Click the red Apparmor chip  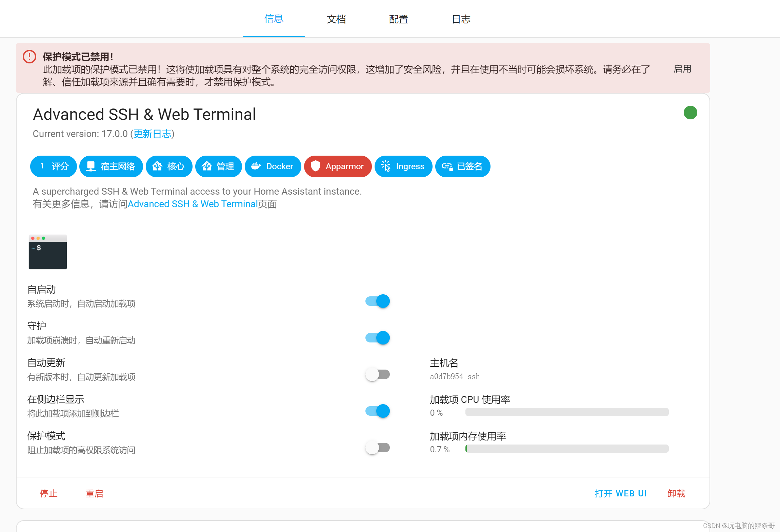pos(338,166)
